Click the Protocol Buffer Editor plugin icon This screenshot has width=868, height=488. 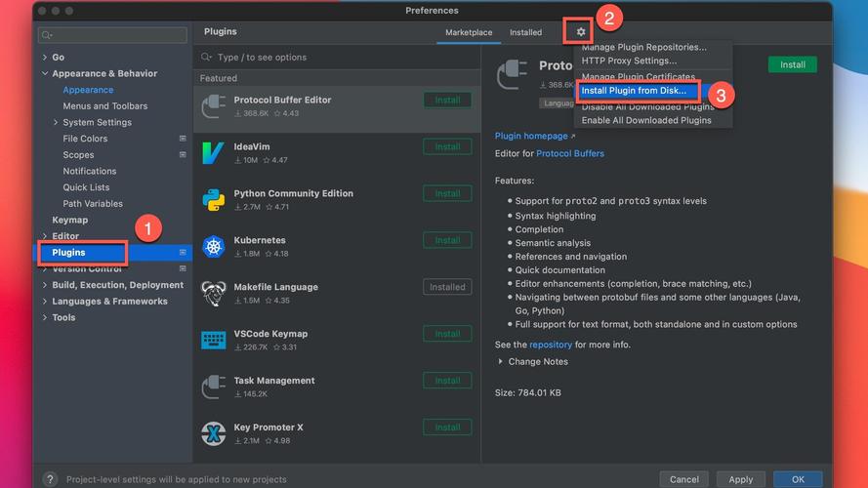213,106
